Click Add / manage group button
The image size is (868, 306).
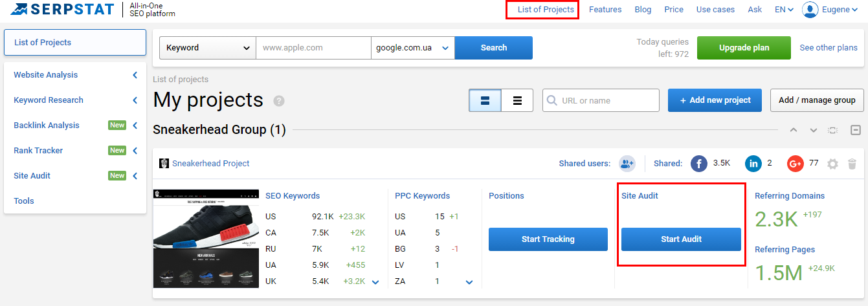click(x=817, y=100)
